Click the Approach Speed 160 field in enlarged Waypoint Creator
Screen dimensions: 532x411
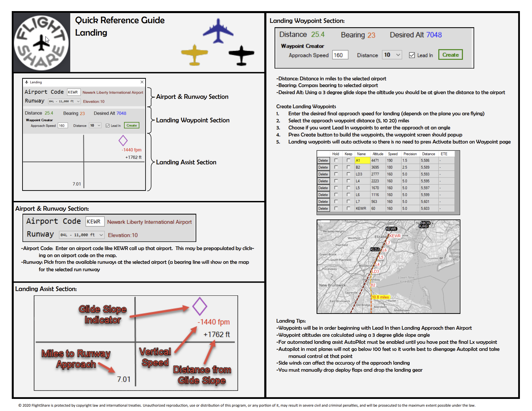340,55
